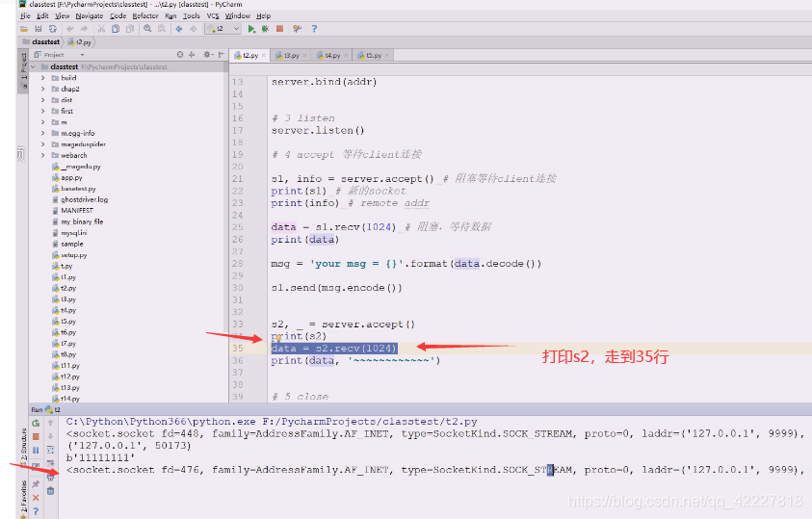Open Help via toolbar question mark
The width and height of the screenshot is (812, 519).
[314, 29]
